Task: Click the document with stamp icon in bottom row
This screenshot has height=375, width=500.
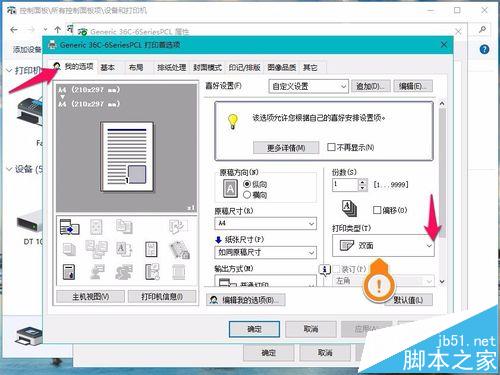Action: point(152,272)
